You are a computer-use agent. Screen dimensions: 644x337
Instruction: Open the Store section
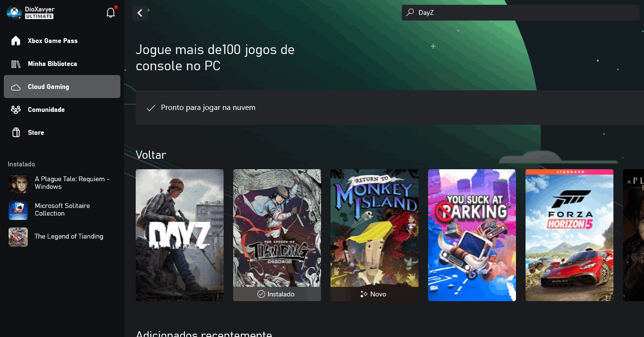point(62,132)
